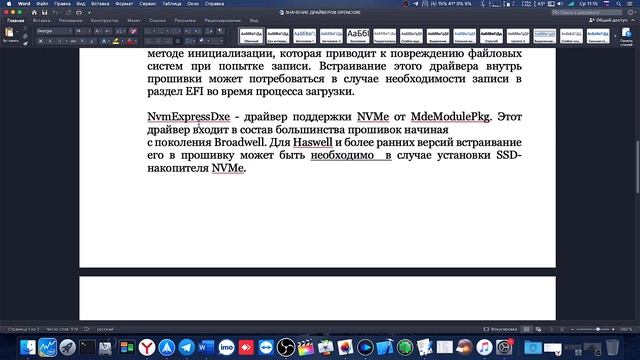The height and width of the screenshot is (360, 640).
Task: Click the zoom percentage in status bar
Action: click(626, 329)
